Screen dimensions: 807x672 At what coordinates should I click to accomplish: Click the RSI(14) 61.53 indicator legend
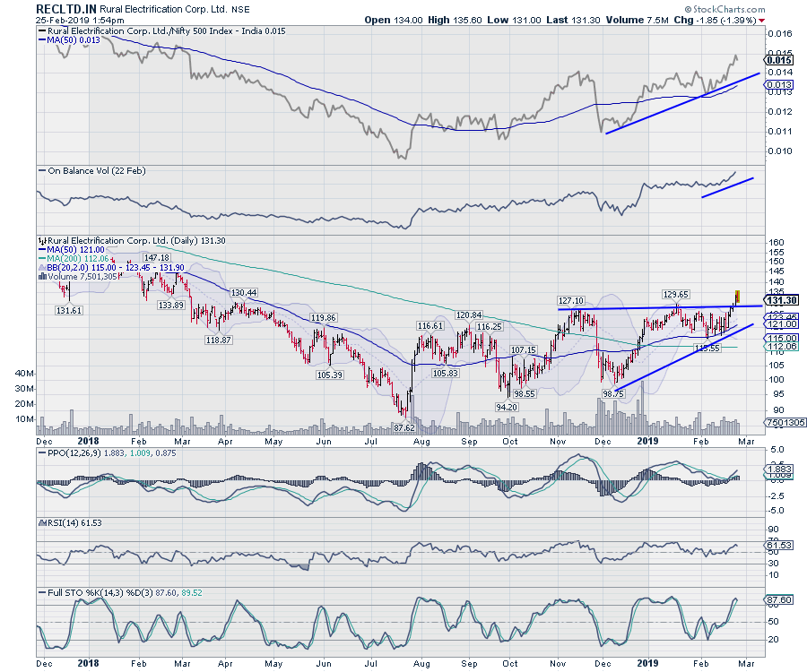tap(71, 523)
